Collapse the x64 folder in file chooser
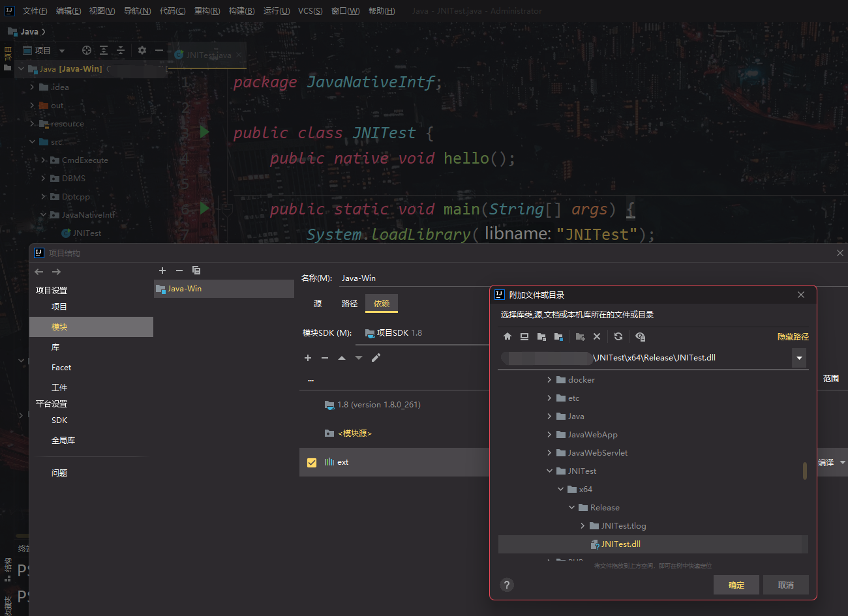The width and height of the screenshot is (848, 616). [560, 489]
